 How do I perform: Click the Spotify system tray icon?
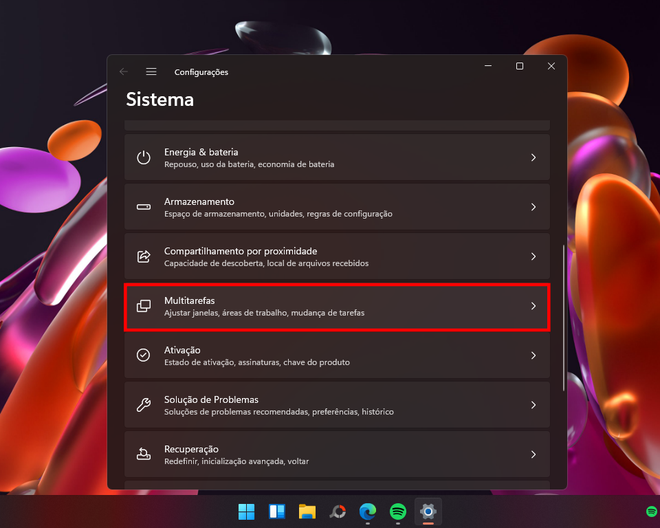click(x=652, y=511)
